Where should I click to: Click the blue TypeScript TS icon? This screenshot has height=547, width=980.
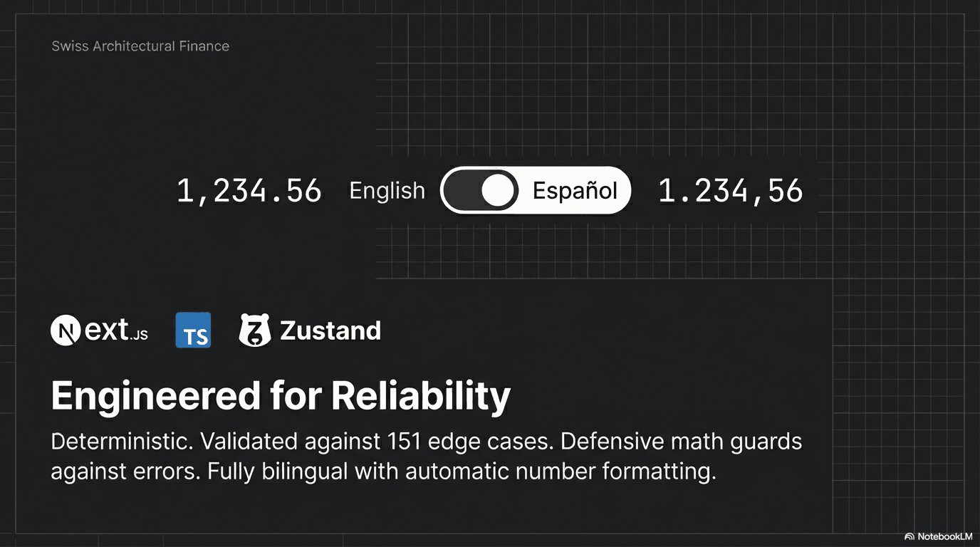point(193,330)
